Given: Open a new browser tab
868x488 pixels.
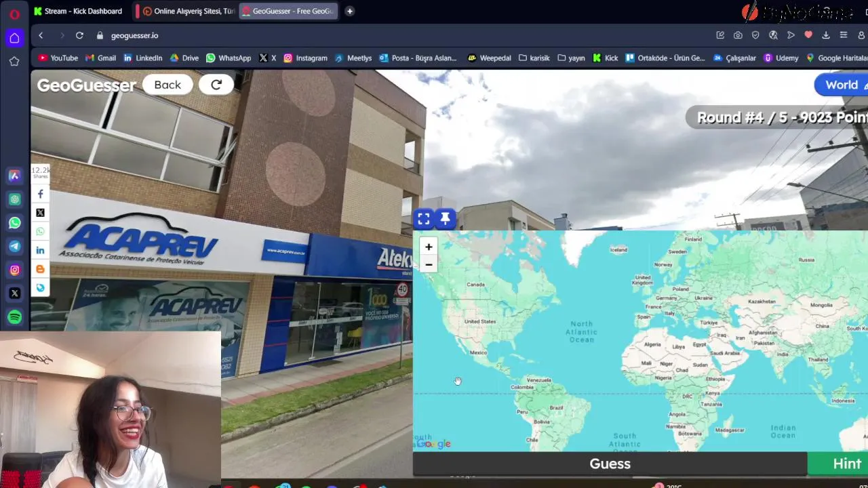Looking at the screenshot, I should (x=349, y=11).
